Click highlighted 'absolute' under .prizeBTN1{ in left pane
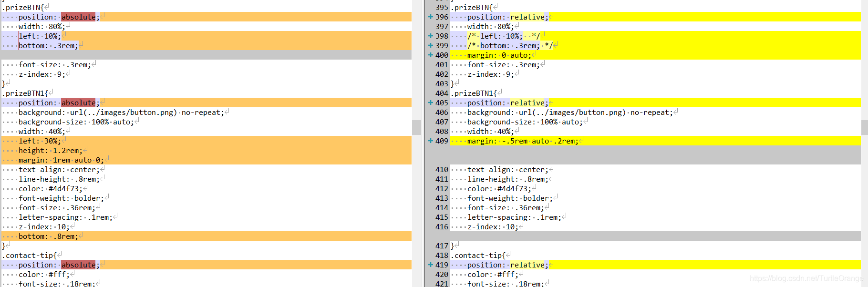 pyautogui.click(x=78, y=102)
